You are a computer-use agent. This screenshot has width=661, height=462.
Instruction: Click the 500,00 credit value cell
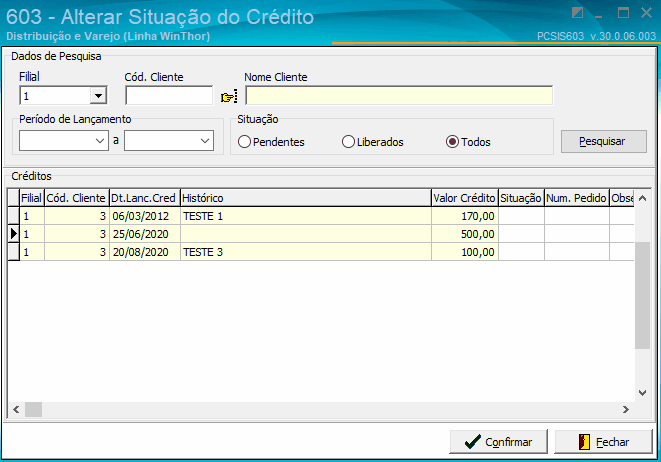[x=465, y=234]
